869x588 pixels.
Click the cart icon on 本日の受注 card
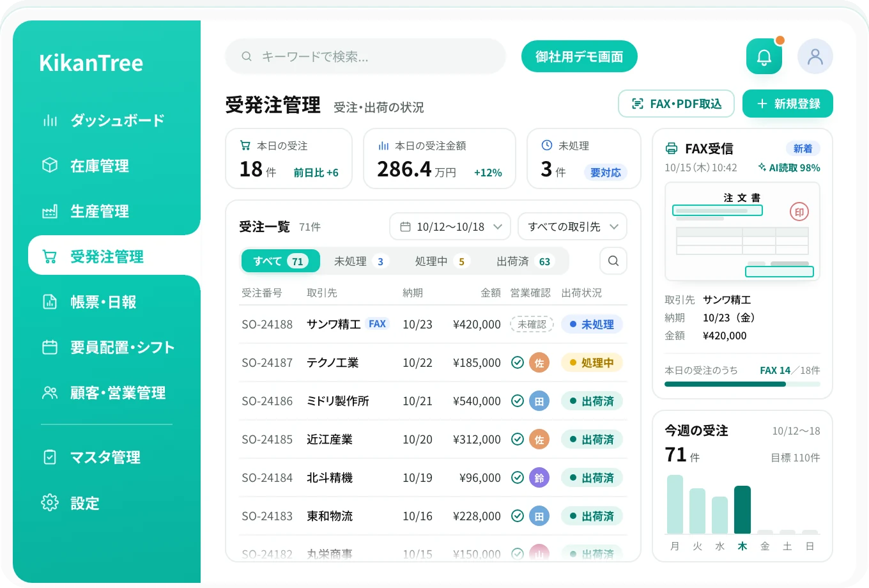[245, 146]
